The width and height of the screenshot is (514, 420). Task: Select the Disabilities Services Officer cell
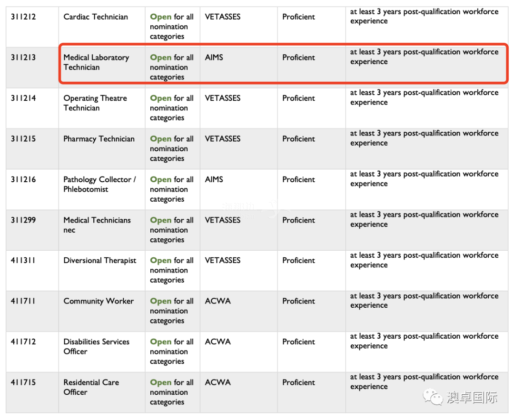point(96,347)
